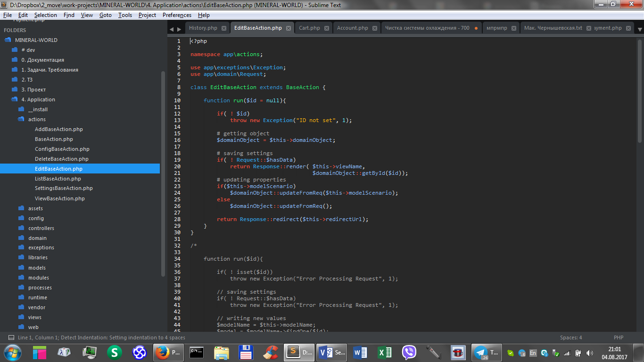Screen dimensions: 644x362
Task: Open the Preferences menu
Action: coord(177,15)
